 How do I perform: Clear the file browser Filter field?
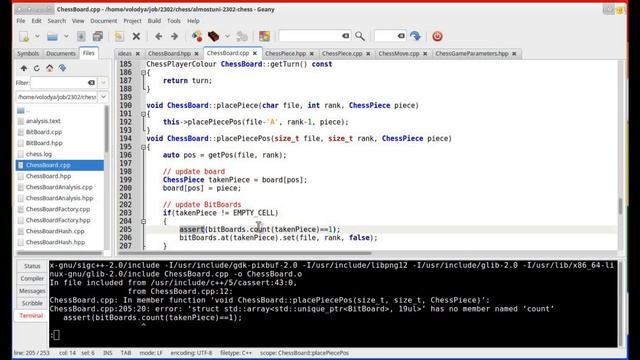[91, 82]
